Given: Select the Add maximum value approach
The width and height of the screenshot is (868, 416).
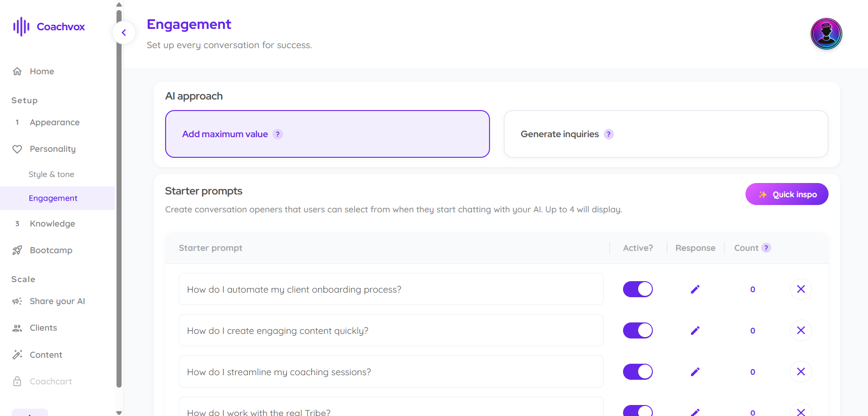Looking at the screenshot, I should click(328, 134).
